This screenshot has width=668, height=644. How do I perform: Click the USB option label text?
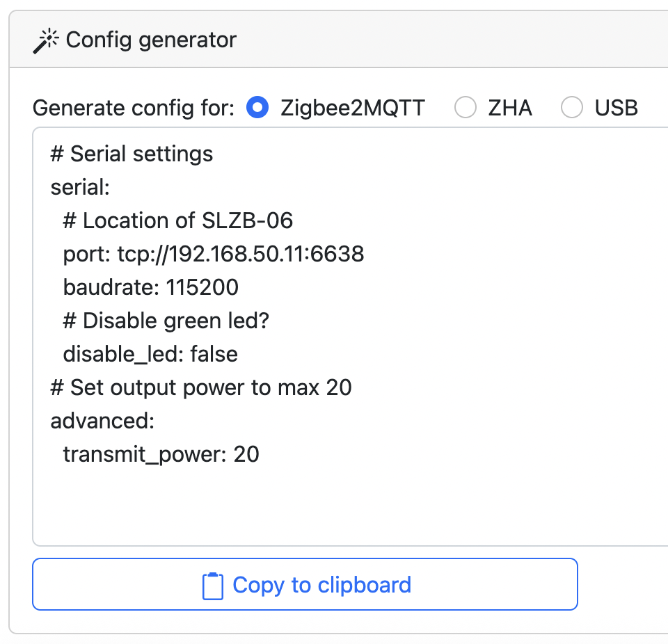tap(616, 108)
